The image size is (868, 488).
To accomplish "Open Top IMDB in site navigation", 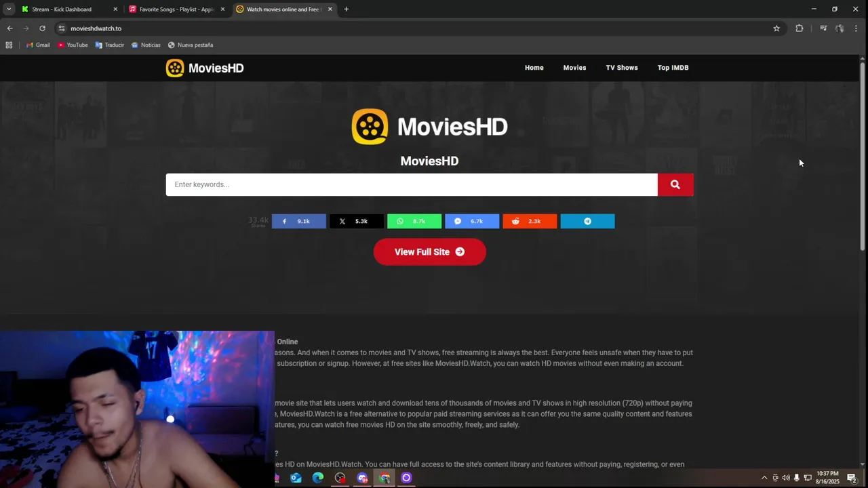I will tap(673, 68).
